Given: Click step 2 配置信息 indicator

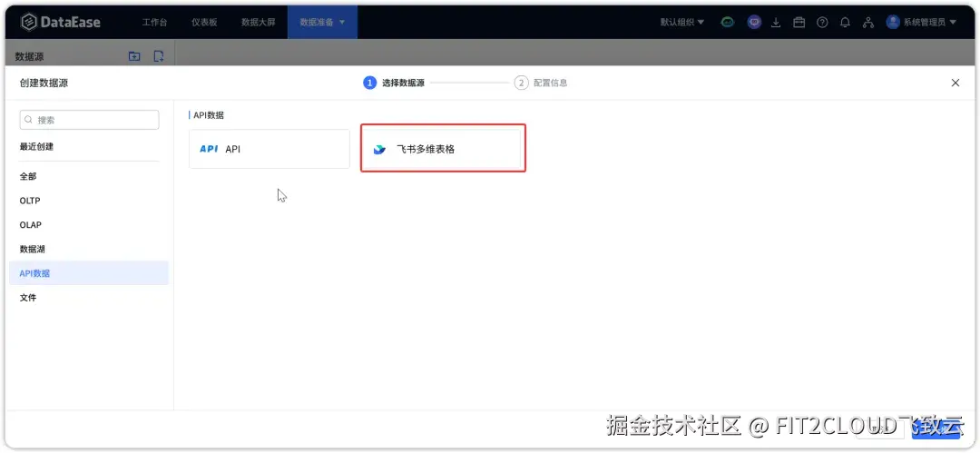Looking at the screenshot, I should point(541,83).
